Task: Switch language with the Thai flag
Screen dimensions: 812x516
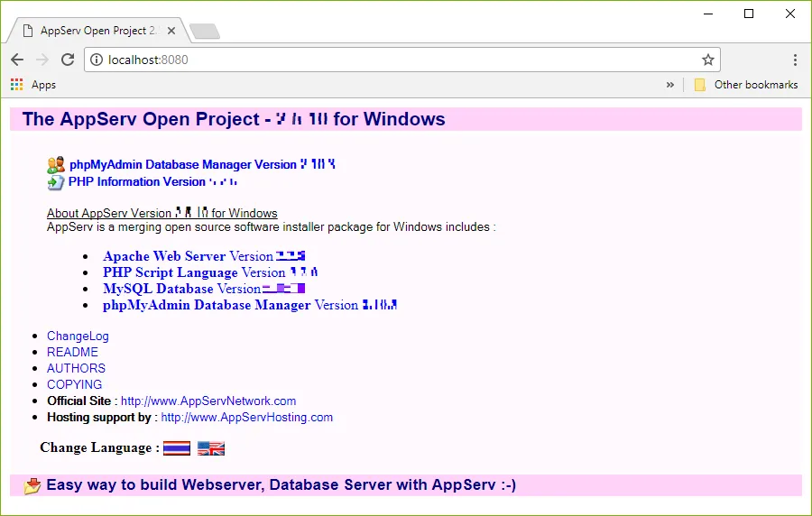Action: pyautogui.click(x=177, y=448)
